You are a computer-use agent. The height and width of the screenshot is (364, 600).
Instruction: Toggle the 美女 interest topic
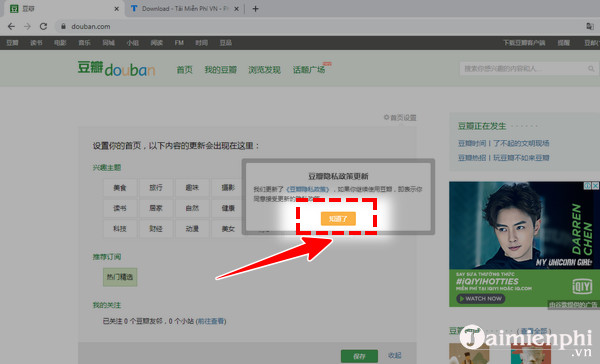coord(228,229)
